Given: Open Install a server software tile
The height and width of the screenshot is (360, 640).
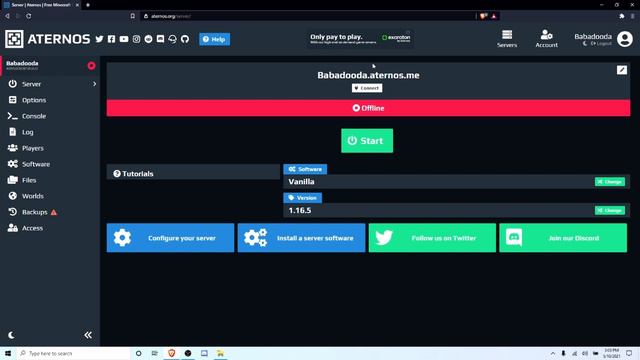Looking at the screenshot, I should pyautogui.click(x=301, y=238).
